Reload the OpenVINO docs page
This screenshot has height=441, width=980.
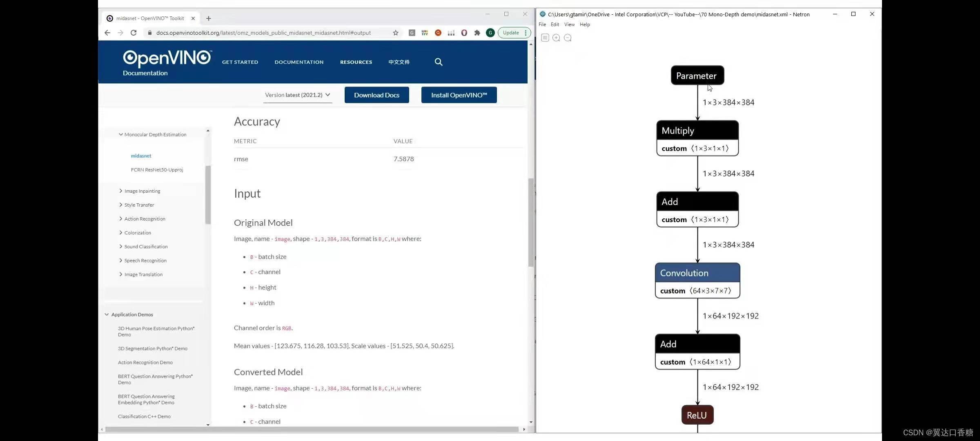[134, 33]
